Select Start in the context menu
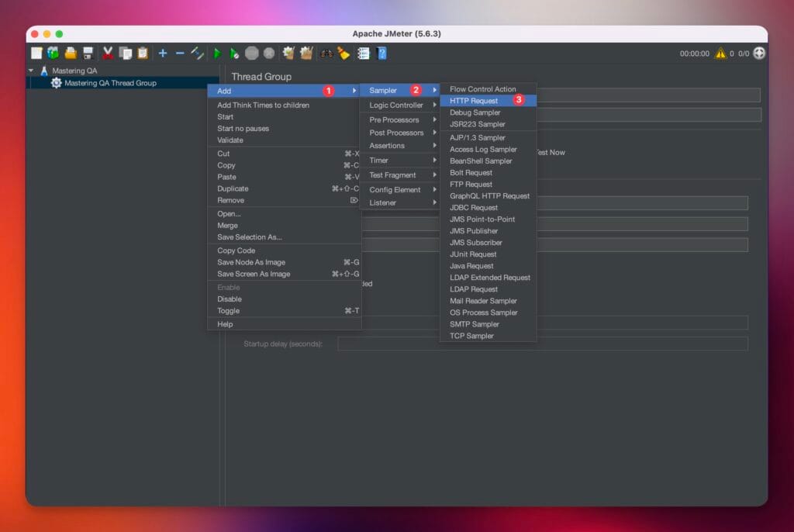Viewport: 794px width, 532px height. pyautogui.click(x=285, y=116)
